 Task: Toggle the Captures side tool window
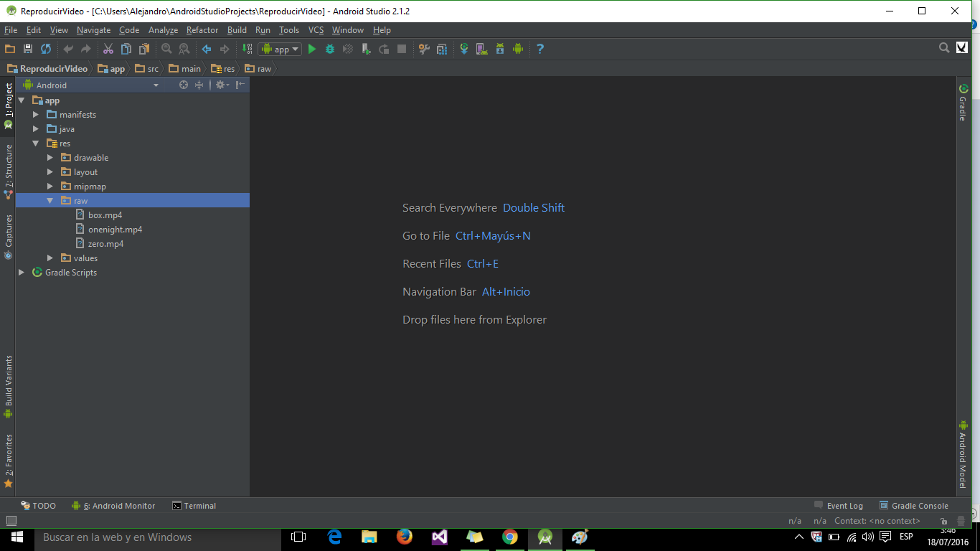[x=8, y=237]
